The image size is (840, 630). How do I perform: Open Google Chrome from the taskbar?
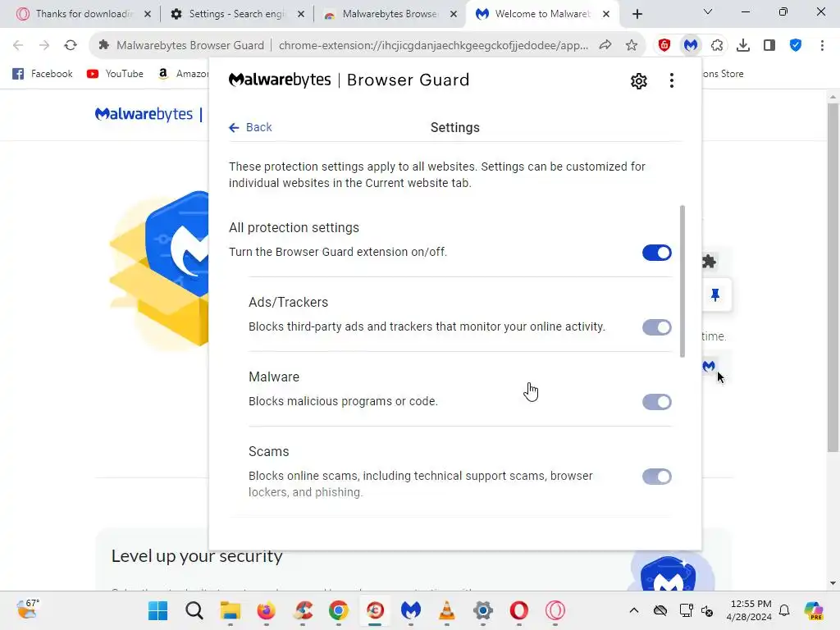[339, 610]
